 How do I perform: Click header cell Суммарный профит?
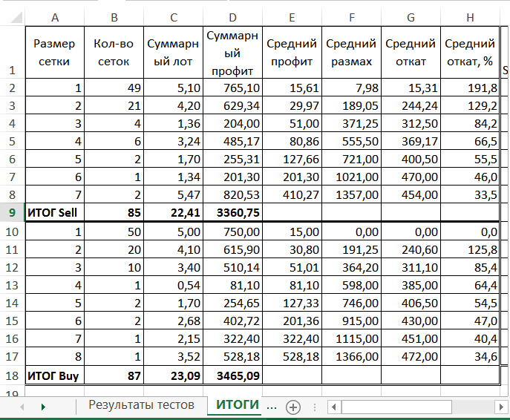(232, 53)
